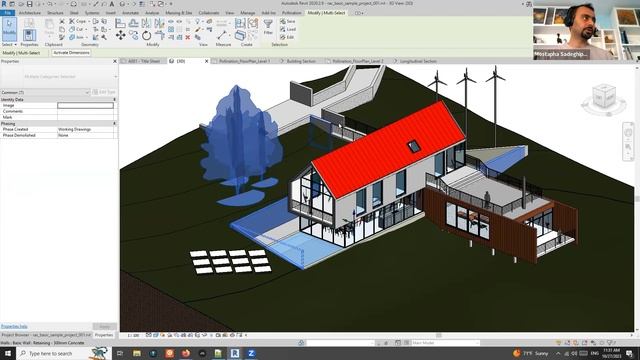Switch to Project Browser panel tab
Image resolution: width=640 pixels, height=360 pixels.
(46, 335)
